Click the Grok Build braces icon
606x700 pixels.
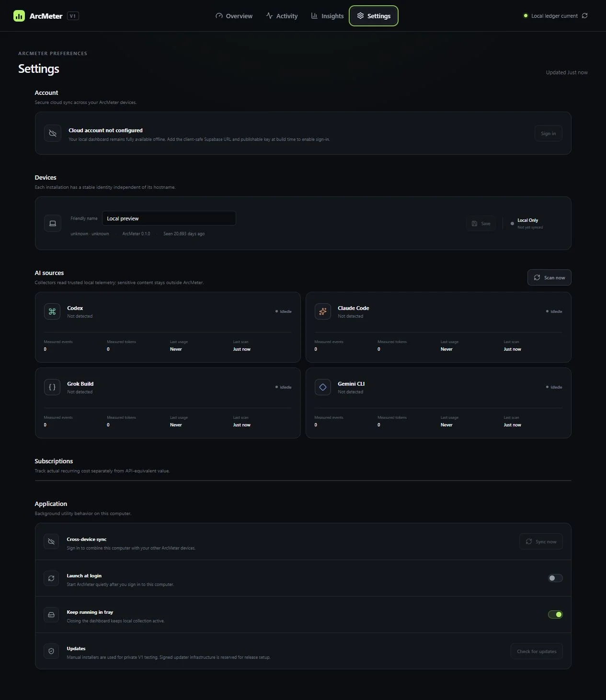(x=52, y=387)
